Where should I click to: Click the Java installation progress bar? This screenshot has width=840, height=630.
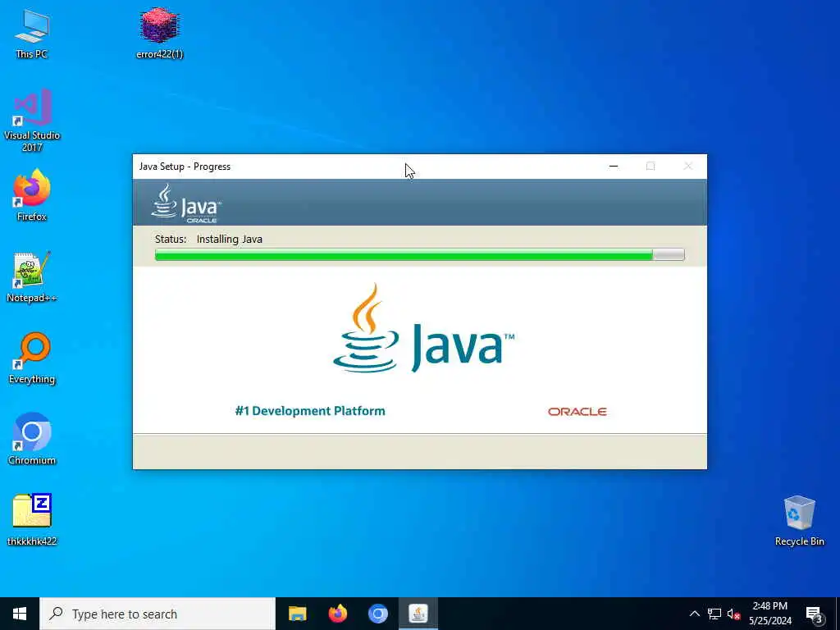pyautogui.click(x=419, y=255)
